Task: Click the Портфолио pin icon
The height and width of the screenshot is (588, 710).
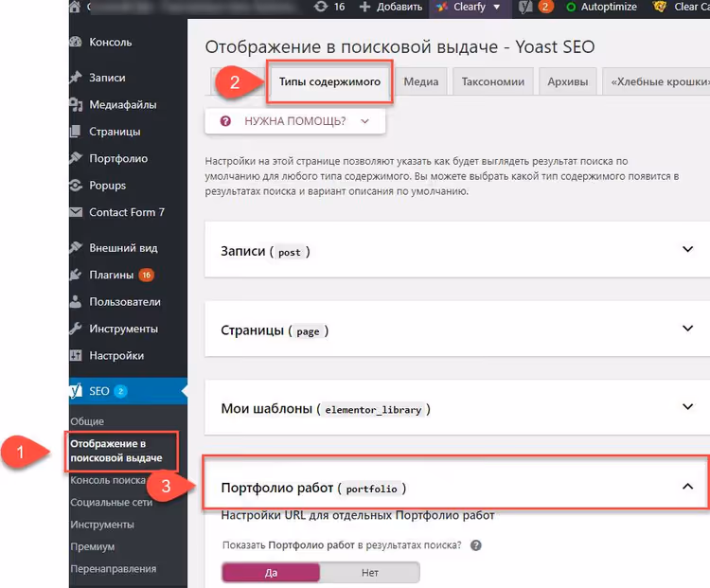Action: 76,158
